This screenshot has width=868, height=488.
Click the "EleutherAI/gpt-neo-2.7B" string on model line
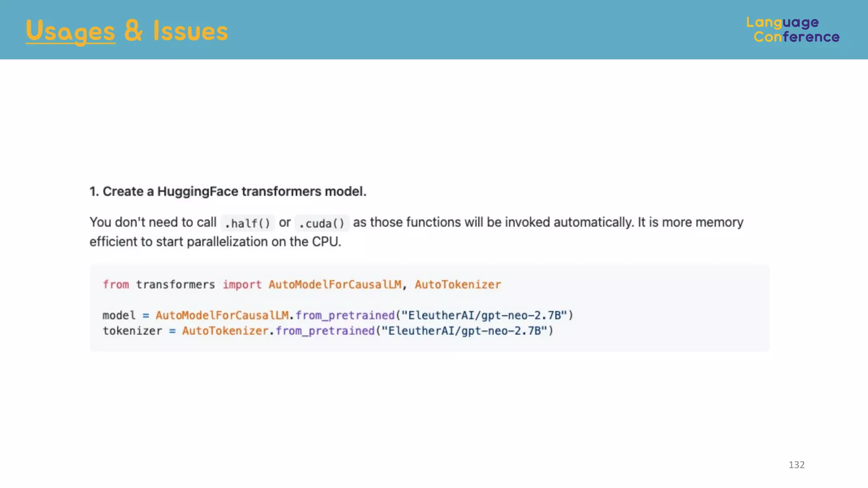pyautogui.click(x=484, y=316)
